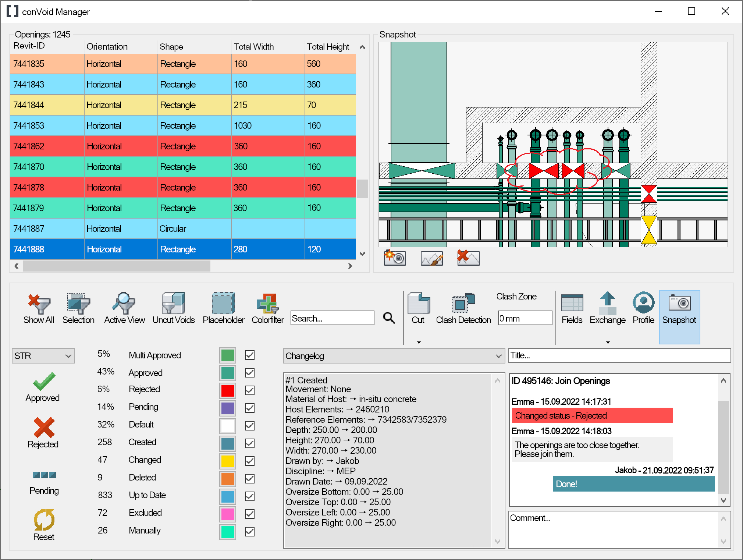
Task: Uncheck the Rejected status checkbox
Action: (250, 390)
